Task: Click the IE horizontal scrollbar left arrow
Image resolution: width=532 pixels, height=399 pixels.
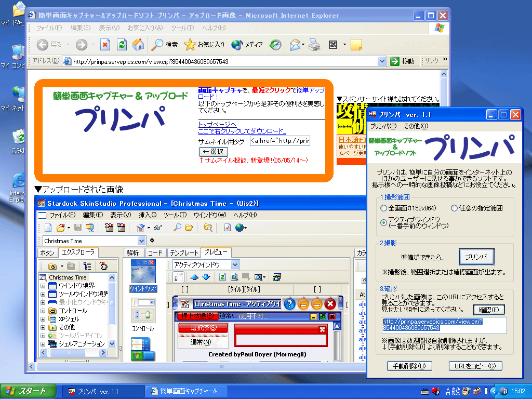Action: pyautogui.click(x=32, y=366)
